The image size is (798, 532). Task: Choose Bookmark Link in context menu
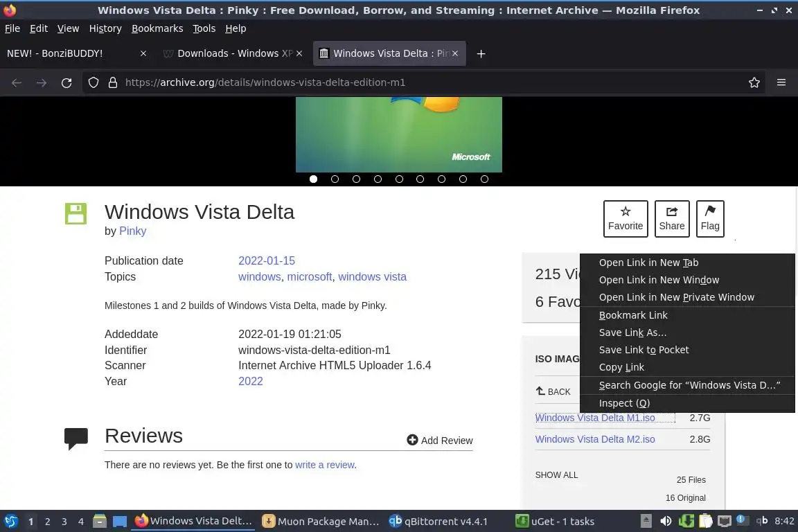point(687,315)
